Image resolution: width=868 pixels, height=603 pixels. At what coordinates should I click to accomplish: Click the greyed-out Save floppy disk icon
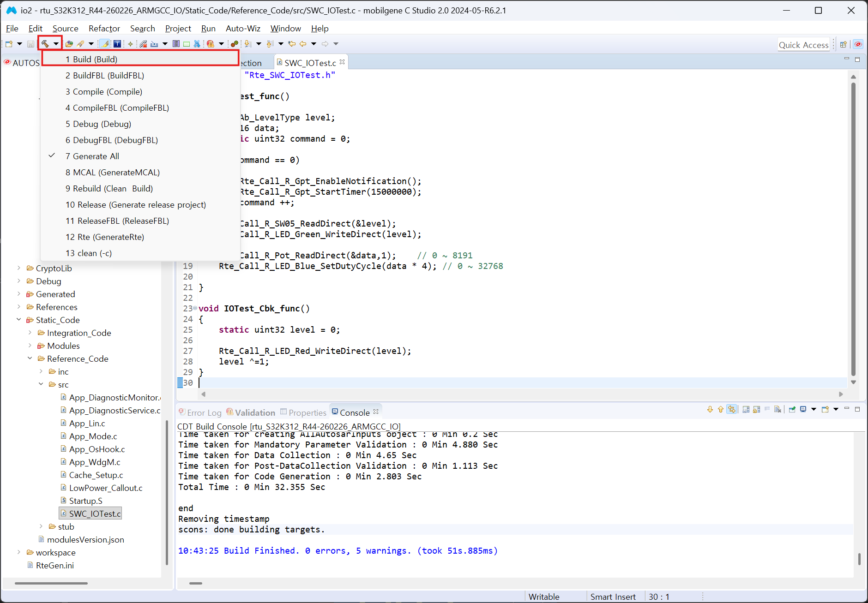pyautogui.click(x=30, y=44)
